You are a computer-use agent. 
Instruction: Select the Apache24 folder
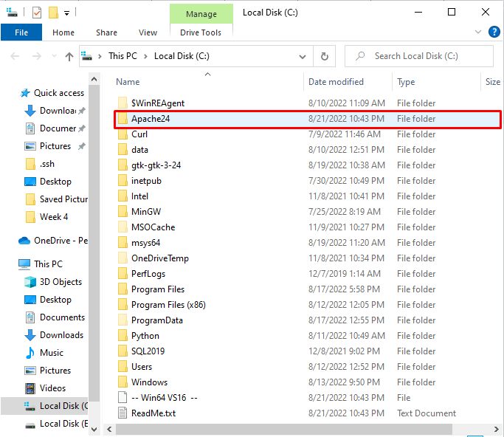[308, 120]
